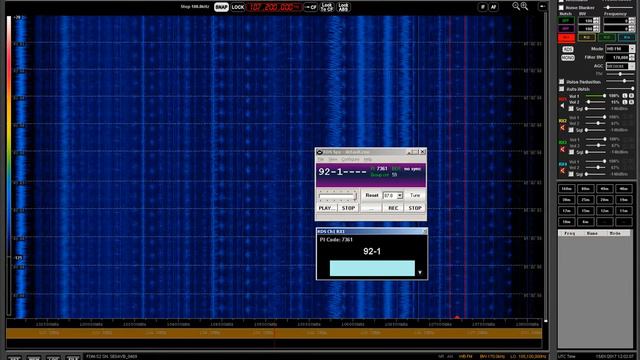This screenshot has width=640, height=360.
Task: Click the RX1 Vol 1 L button
Action: [625, 96]
